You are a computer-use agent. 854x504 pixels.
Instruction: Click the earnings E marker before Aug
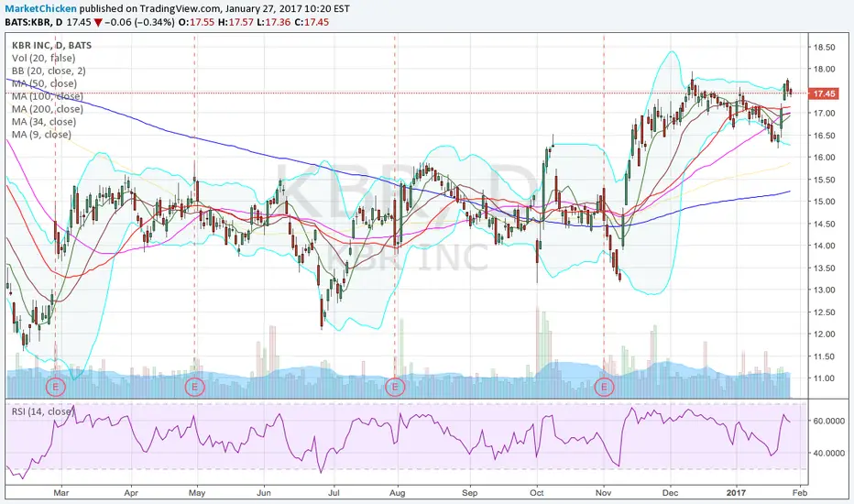[395, 388]
